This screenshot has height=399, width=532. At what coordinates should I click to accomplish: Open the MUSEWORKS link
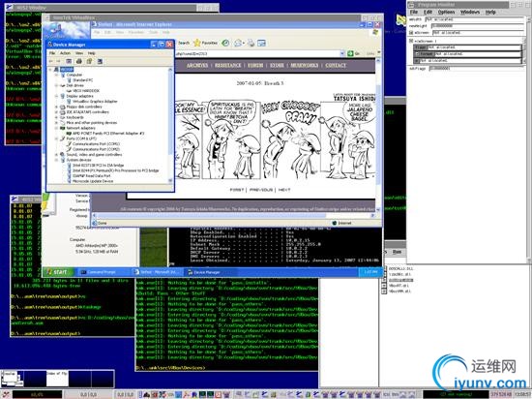[x=305, y=65]
